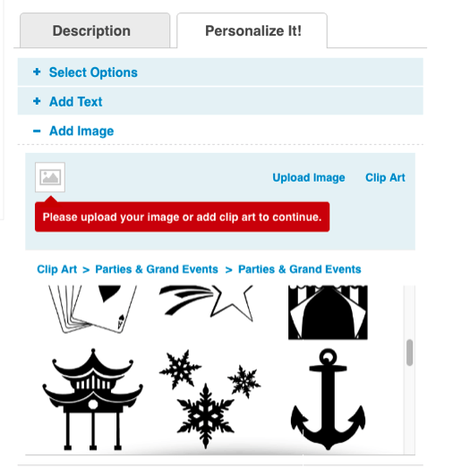Open first Parties & Grand Events breadcrumb

pyautogui.click(x=157, y=269)
